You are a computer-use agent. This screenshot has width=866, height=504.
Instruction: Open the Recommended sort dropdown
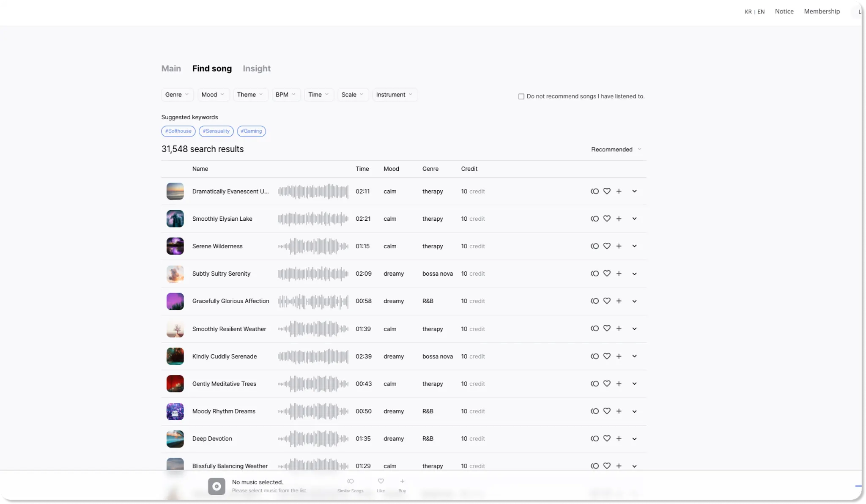click(616, 149)
